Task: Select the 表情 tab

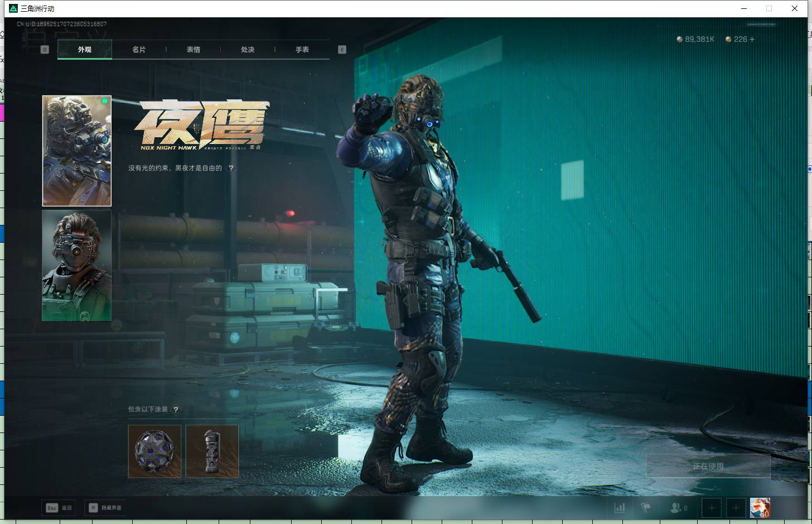Action: click(x=194, y=50)
